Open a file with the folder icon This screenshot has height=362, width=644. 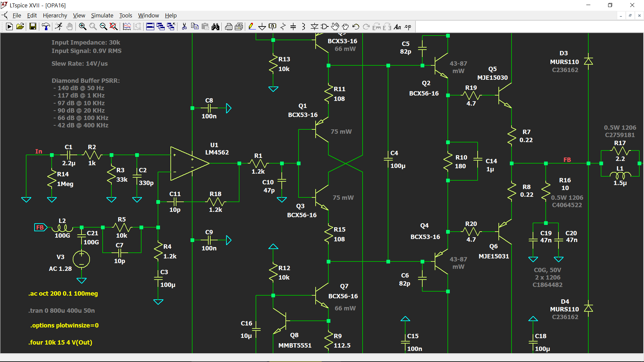click(x=20, y=26)
